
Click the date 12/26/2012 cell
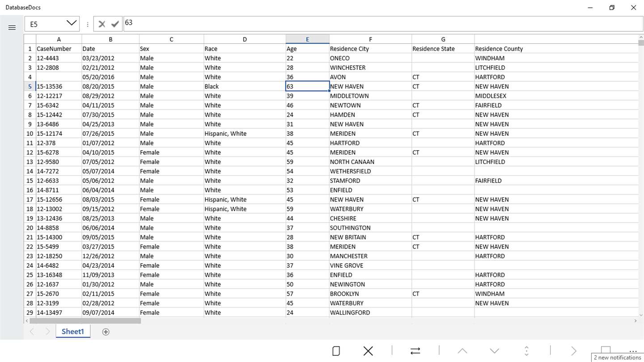click(110, 256)
